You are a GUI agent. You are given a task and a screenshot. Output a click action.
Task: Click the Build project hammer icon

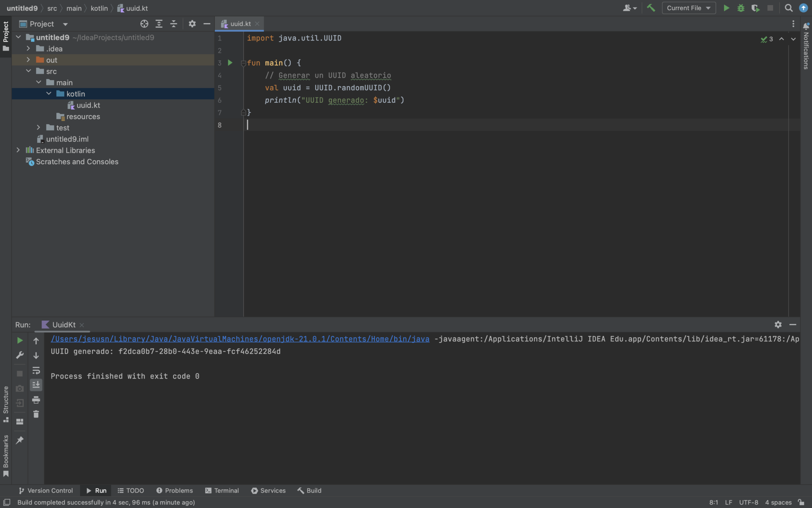(x=651, y=8)
